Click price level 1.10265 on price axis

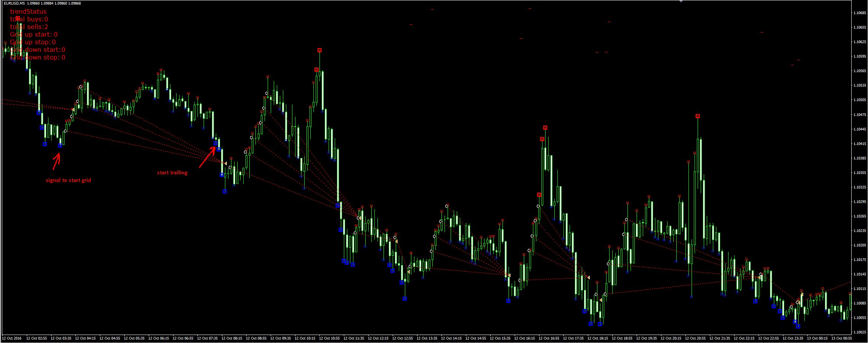pos(859,216)
